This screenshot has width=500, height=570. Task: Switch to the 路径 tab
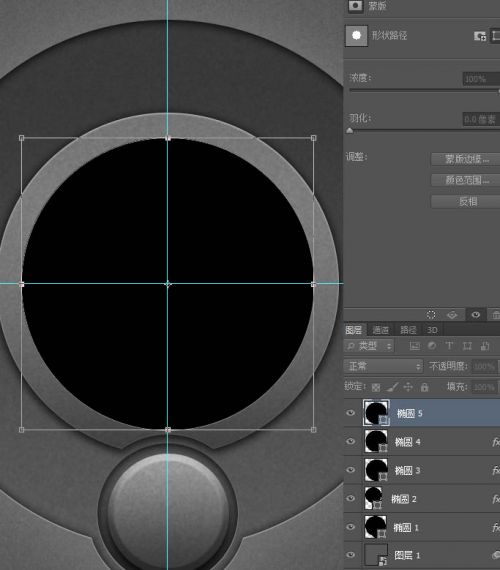click(x=408, y=330)
